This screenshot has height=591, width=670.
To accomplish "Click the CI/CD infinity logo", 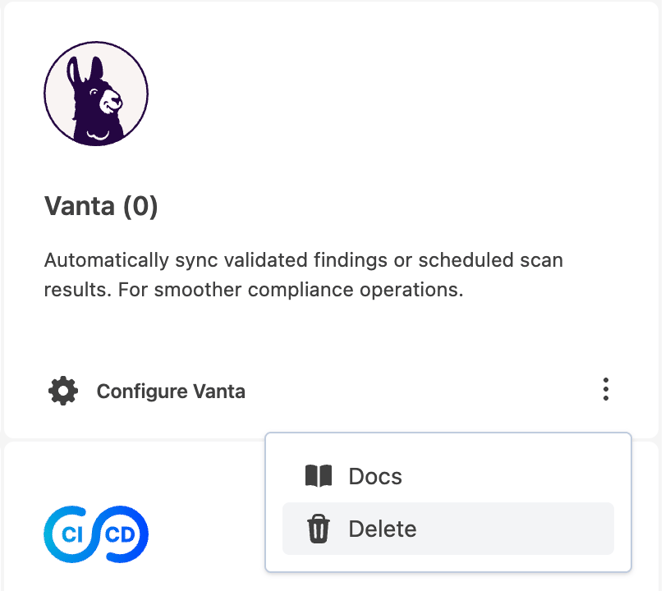I will (96, 533).
